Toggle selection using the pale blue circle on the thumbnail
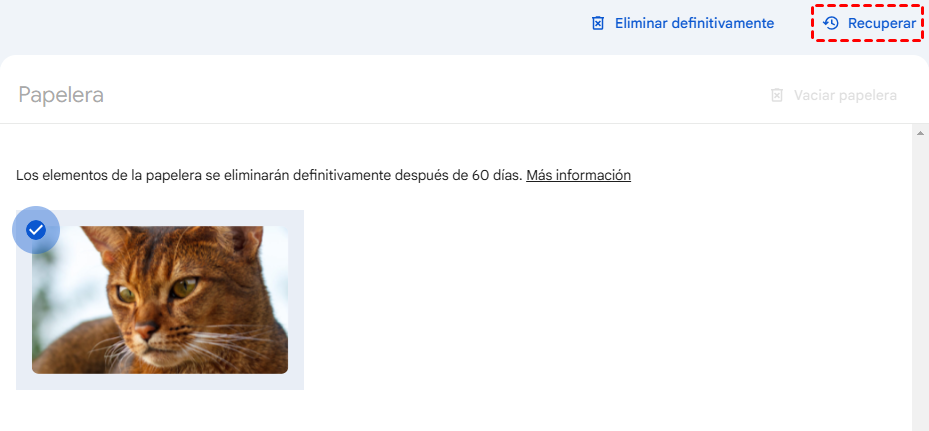 coord(36,230)
